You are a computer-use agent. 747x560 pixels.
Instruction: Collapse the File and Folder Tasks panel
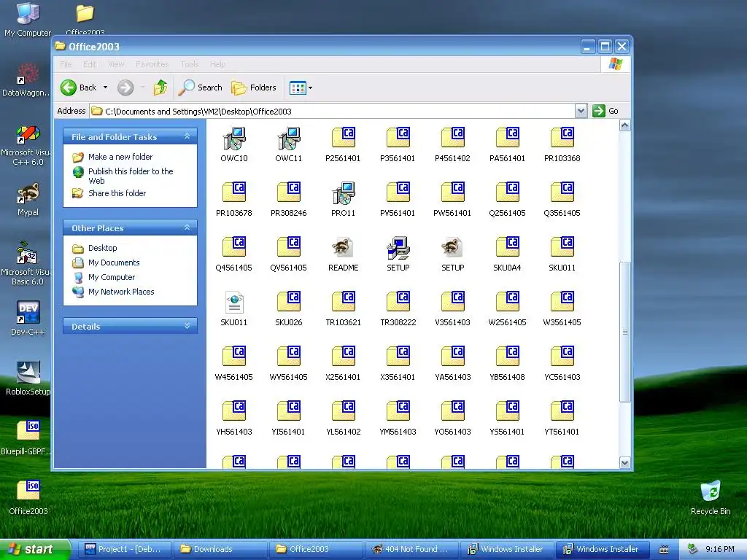coord(187,136)
